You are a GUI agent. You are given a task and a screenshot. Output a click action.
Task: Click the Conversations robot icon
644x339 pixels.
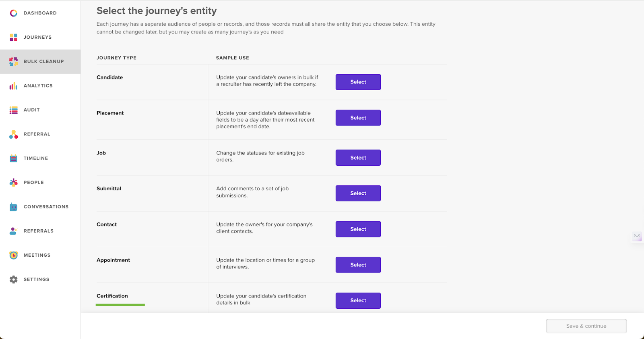point(14,207)
